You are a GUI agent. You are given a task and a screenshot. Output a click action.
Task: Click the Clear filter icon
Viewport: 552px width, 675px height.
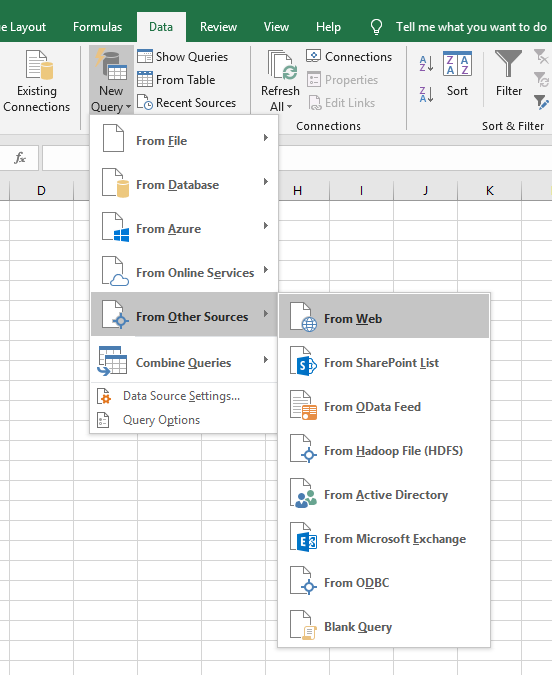click(x=541, y=56)
